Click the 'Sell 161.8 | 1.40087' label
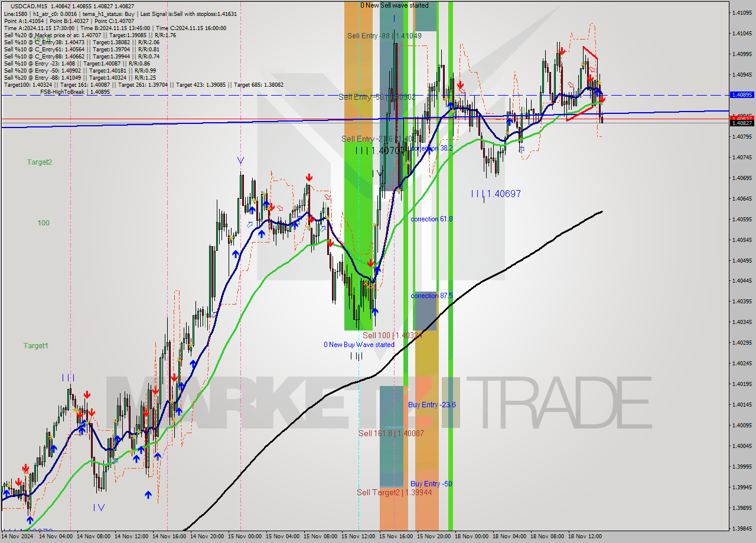The image size is (756, 543). point(391,433)
